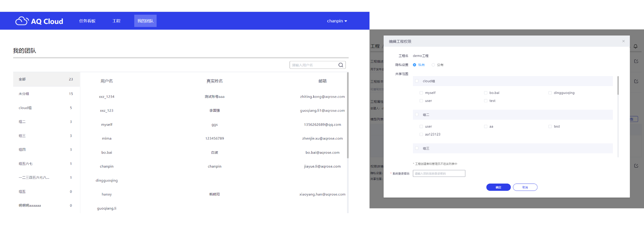644x230 pixels.
Task: Select the 公有 privacy radio button
Action: pyautogui.click(x=433, y=65)
